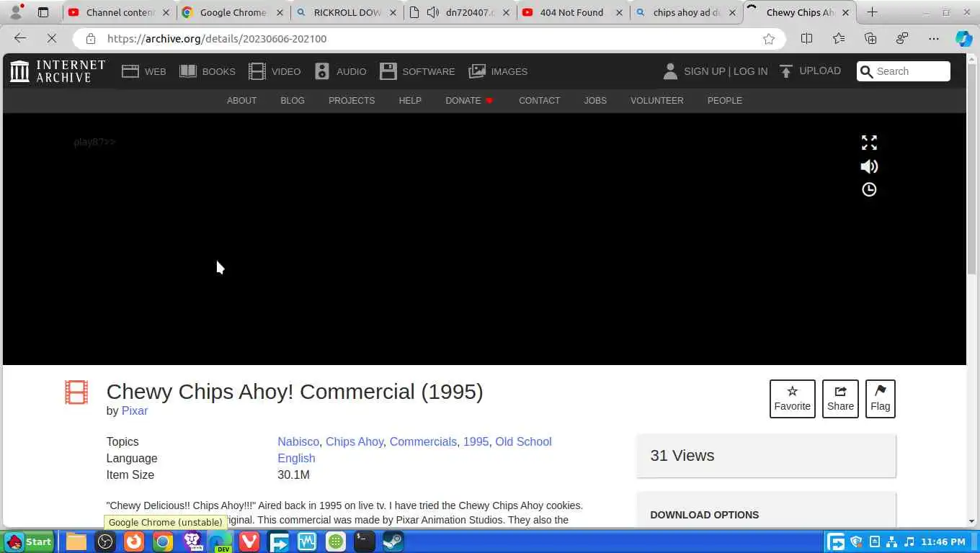Open the DONATE menu item
Screen dimensions: 980x553
click(469, 101)
